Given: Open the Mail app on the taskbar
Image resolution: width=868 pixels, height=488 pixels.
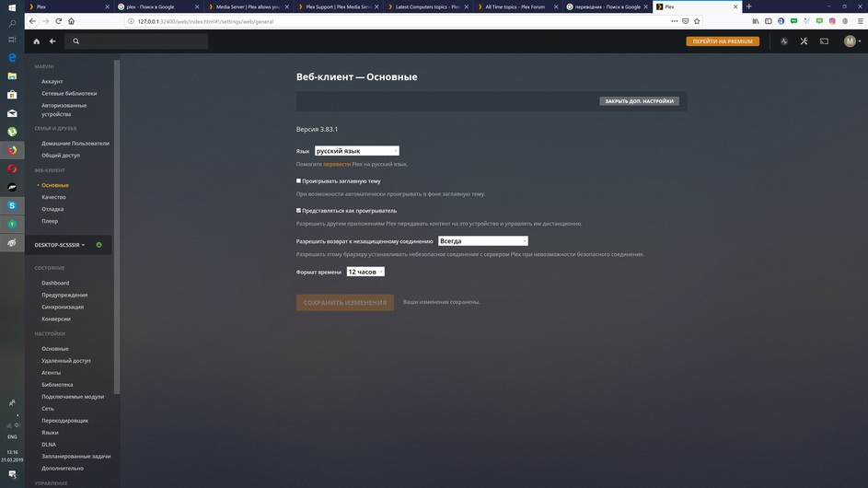Looking at the screenshot, I should tap(12, 113).
